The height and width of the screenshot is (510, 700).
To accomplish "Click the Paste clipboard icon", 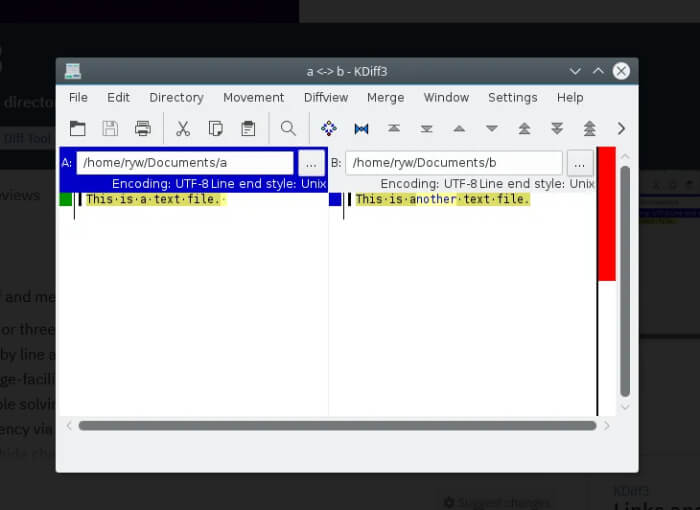I will (248, 129).
